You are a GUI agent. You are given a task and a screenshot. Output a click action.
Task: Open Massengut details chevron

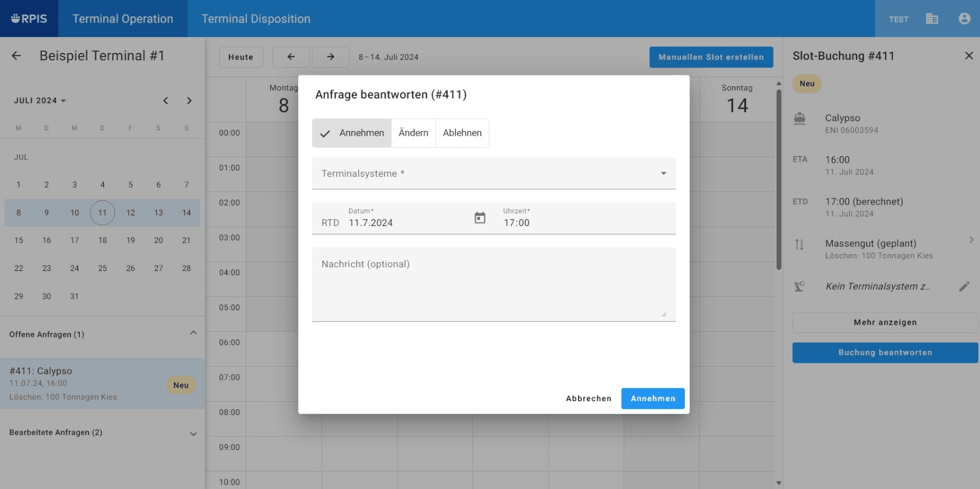click(971, 240)
